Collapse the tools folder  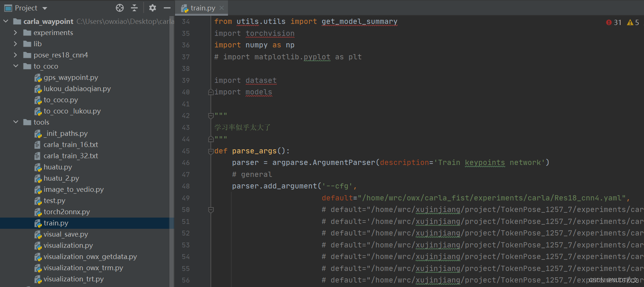(16, 122)
